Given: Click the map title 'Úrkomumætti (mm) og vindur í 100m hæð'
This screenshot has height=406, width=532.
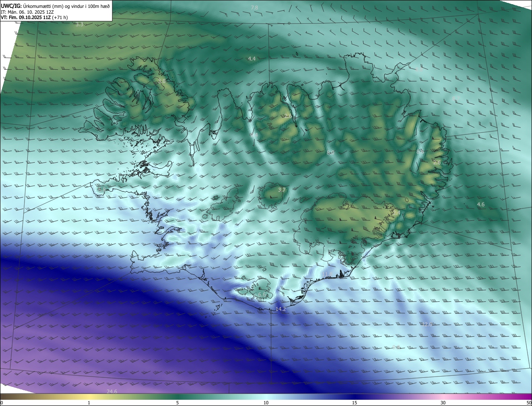Looking at the screenshot, I should (x=66, y=6).
